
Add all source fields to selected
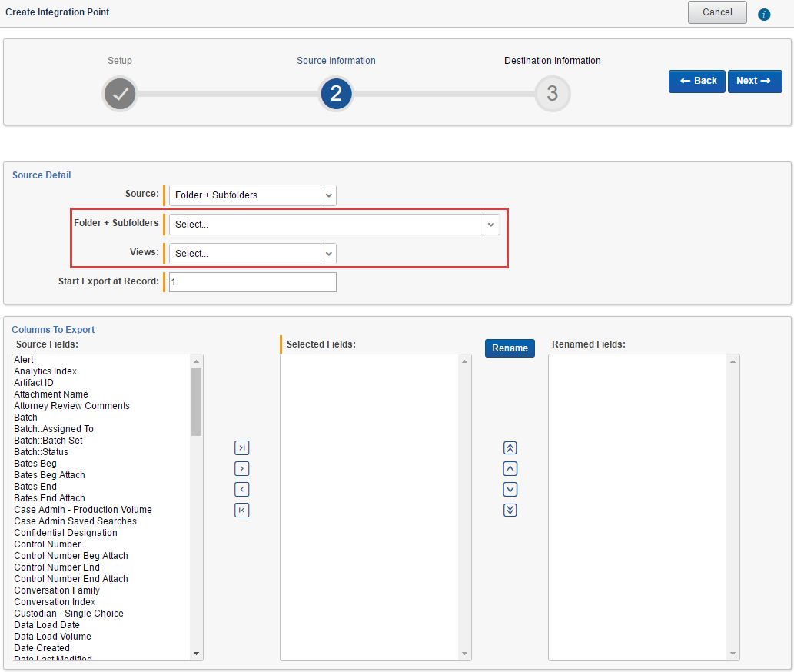[241, 447]
